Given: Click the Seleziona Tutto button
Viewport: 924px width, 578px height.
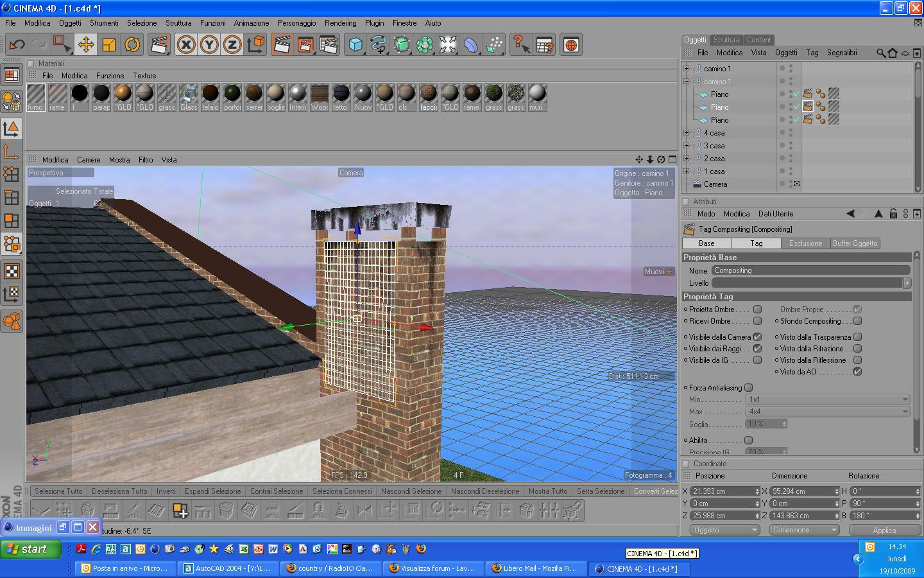Looking at the screenshot, I should click(58, 491).
